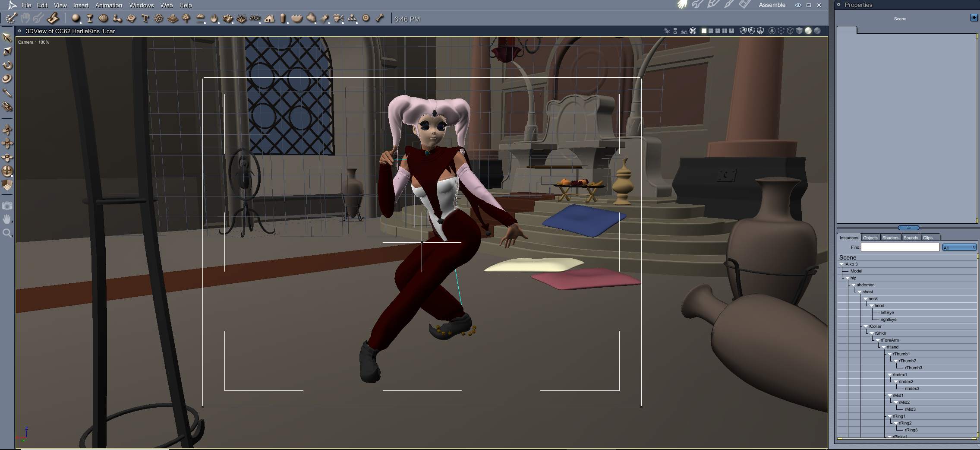Insert a terrain object from the toolbar

(173, 18)
